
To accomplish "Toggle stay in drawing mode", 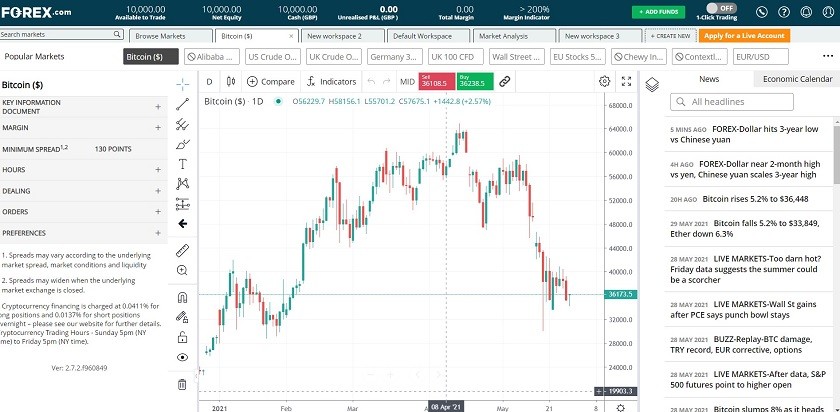I will pyautogui.click(x=183, y=317).
